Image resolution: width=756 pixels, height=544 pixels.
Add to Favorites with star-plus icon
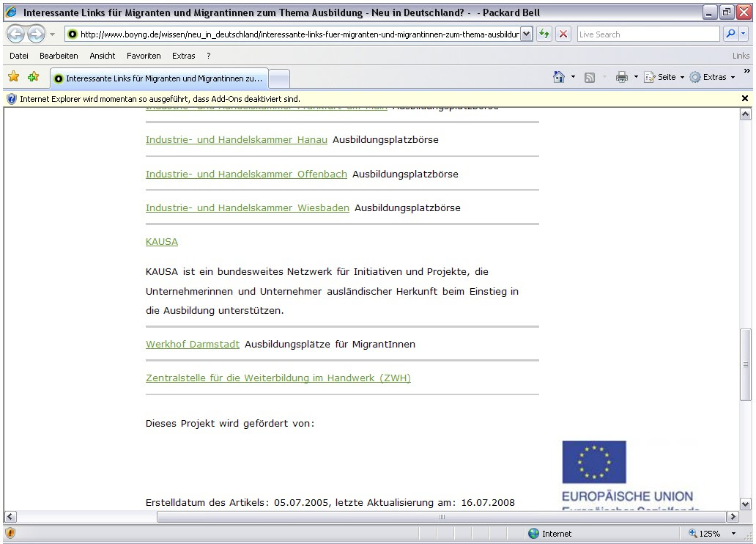click(x=33, y=77)
